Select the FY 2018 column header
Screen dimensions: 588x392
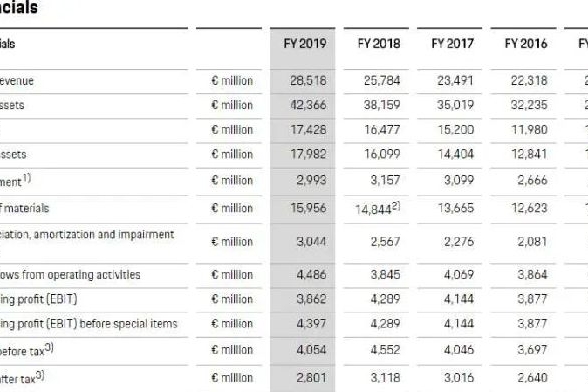point(379,44)
